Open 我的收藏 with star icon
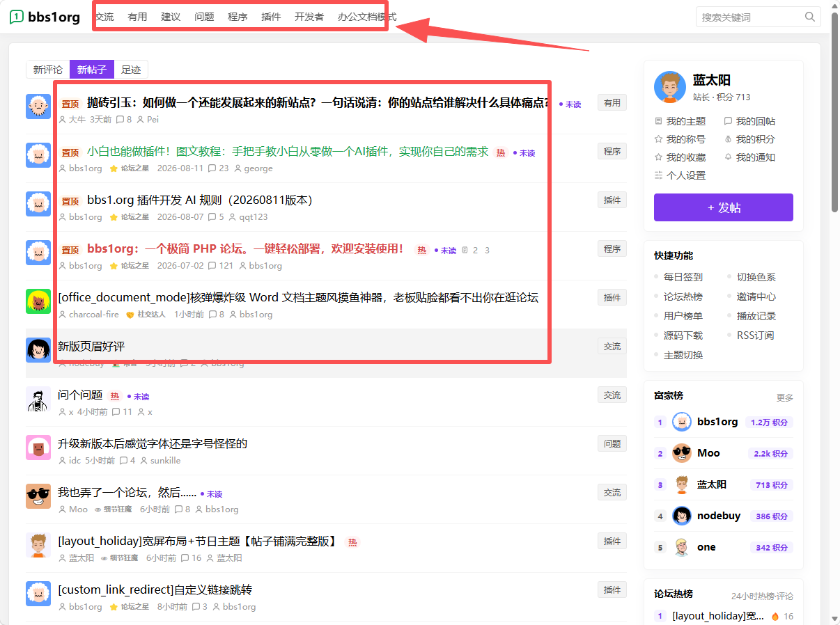Image resolution: width=840 pixels, height=625 pixels. pyautogui.click(x=680, y=157)
